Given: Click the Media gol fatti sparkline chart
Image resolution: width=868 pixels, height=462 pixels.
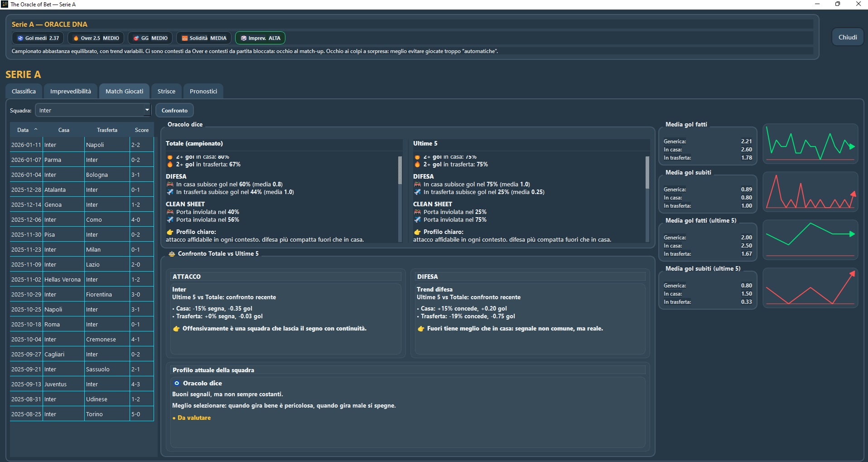Looking at the screenshot, I should [x=809, y=144].
